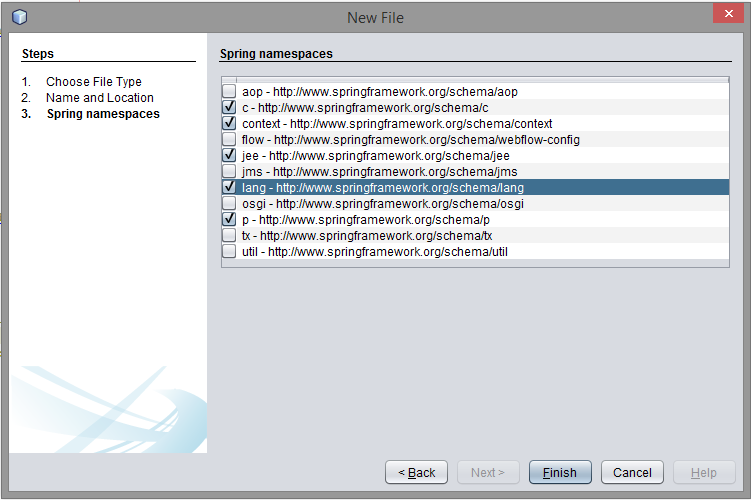Click step 'Name and Location' in Steps list
This screenshot has width=751, height=500.
tap(100, 98)
